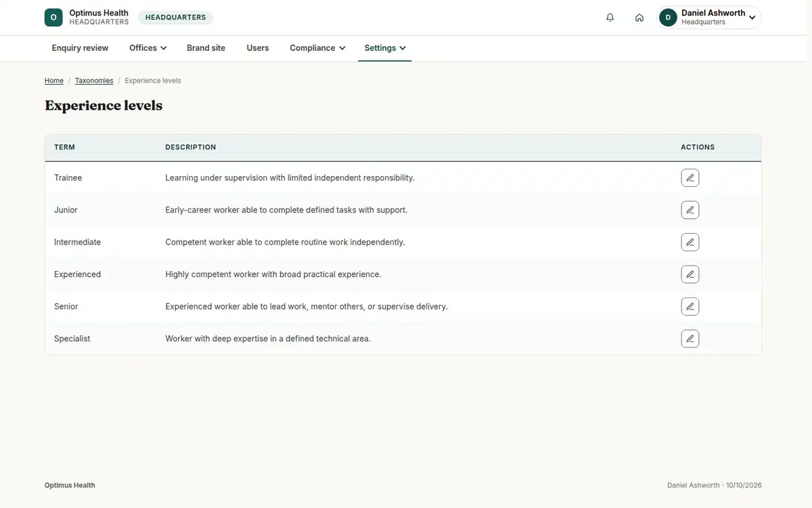Image resolution: width=812 pixels, height=508 pixels.
Task: Click the 'Experience levels' breadcrumb text
Action: pos(153,81)
